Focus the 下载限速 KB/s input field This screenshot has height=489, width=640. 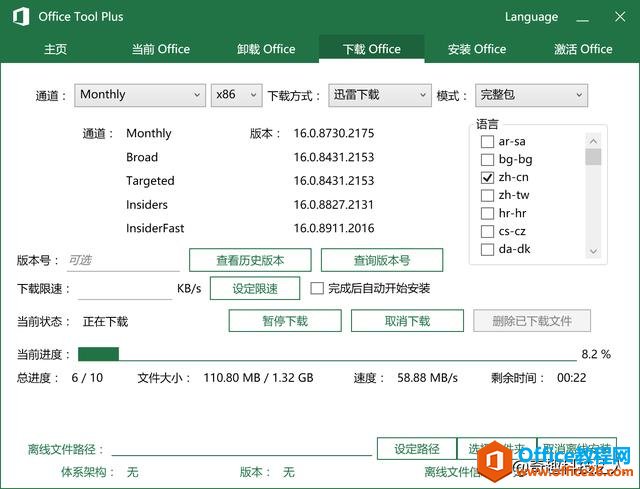pyautogui.click(x=124, y=289)
